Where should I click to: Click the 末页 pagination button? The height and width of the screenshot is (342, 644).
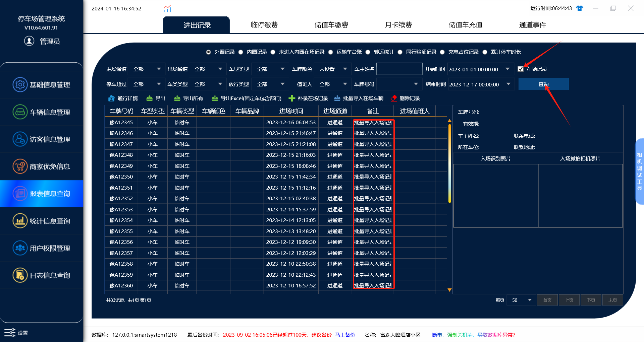[x=613, y=300]
